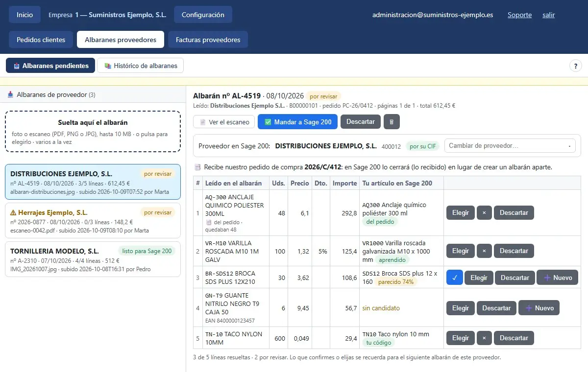588x372 pixels.
Task: Choose an article for BR-SDS12 BROCA line
Action: 479,278
